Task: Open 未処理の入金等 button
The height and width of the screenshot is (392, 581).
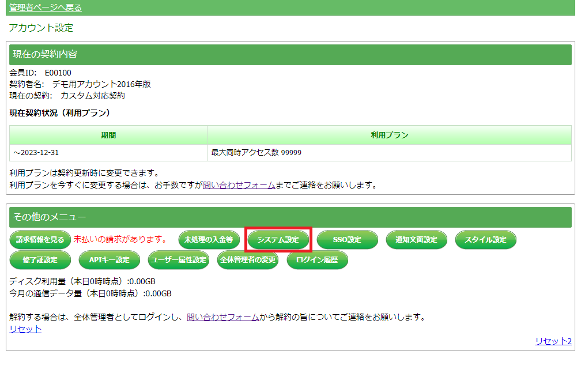Action: pos(209,240)
